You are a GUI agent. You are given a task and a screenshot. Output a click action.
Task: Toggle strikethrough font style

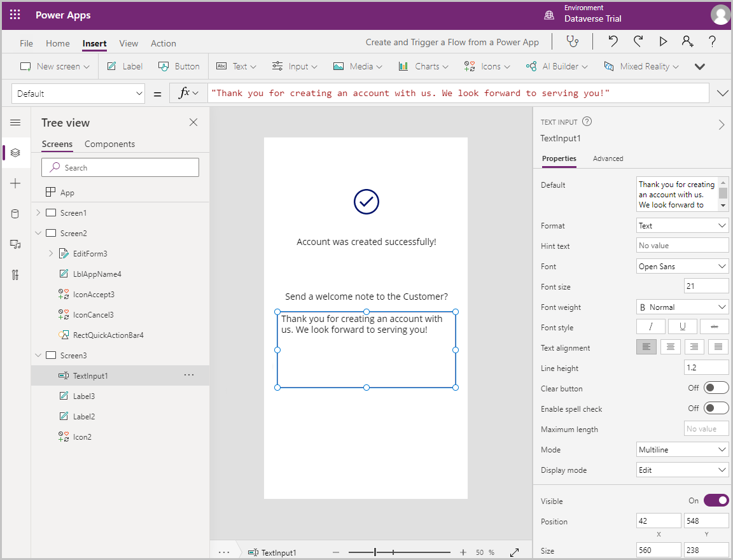pyautogui.click(x=715, y=326)
